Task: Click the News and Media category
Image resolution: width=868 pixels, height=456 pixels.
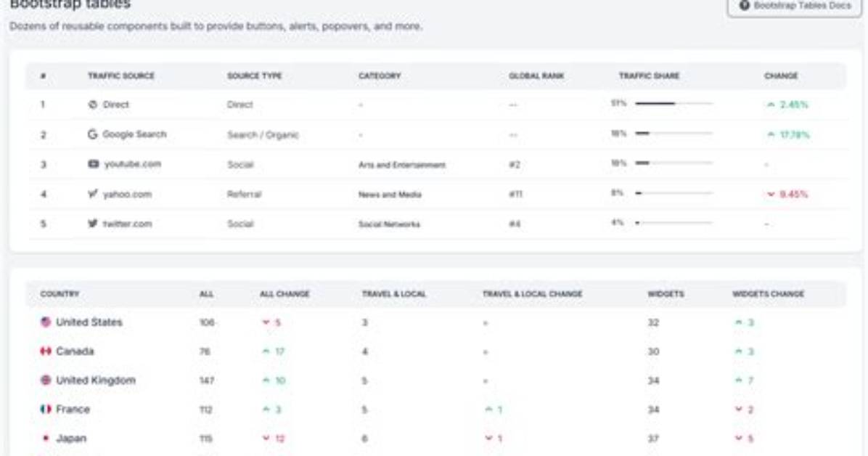Action: [390, 195]
